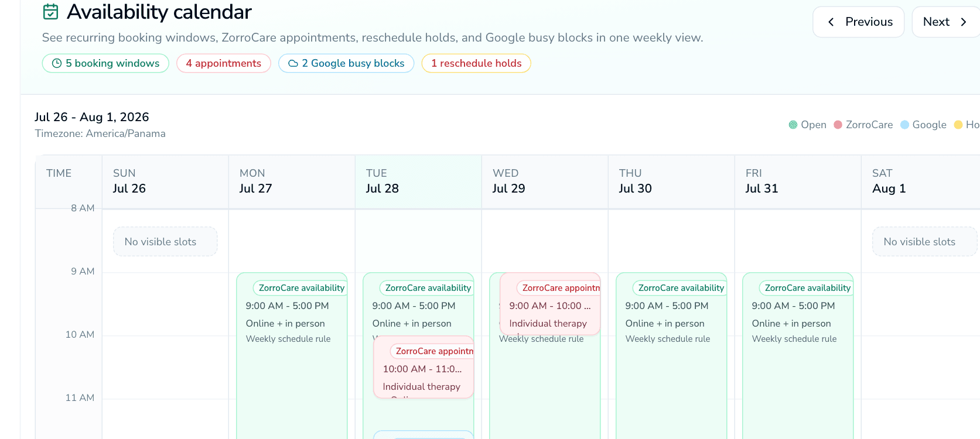Select the 5 booking windows chip
The height and width of the screenshot is (439, 980).
click(105, 63)
